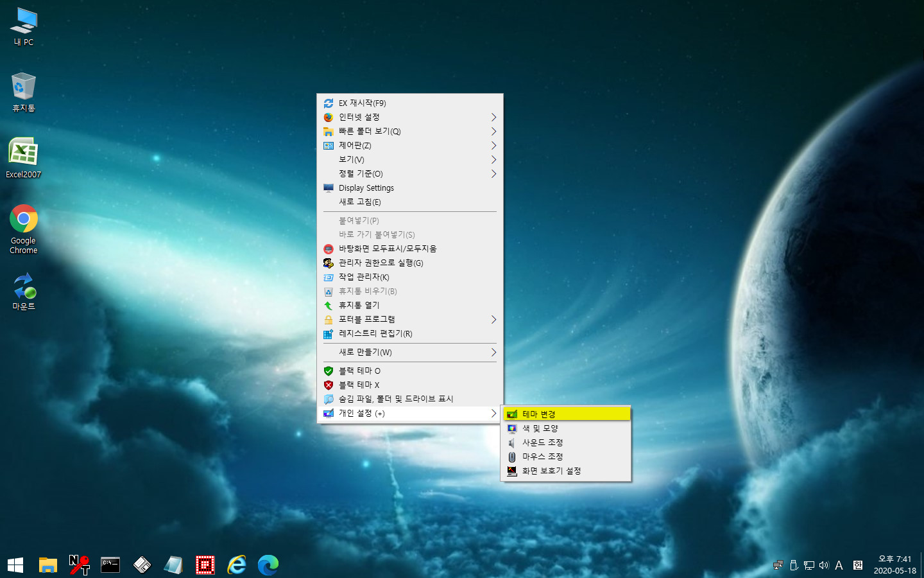This screenshot has height=578, width=924.
Task: Launch Internet Explorer from the taskbar
Action: (x=237, y=565)
